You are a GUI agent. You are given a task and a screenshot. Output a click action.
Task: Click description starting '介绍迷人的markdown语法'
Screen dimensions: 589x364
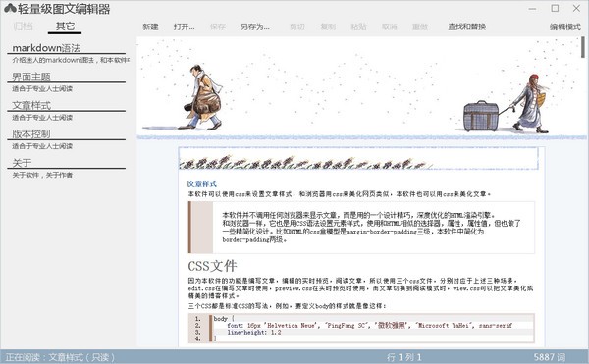pyautogui.click(x=71, y=60)
